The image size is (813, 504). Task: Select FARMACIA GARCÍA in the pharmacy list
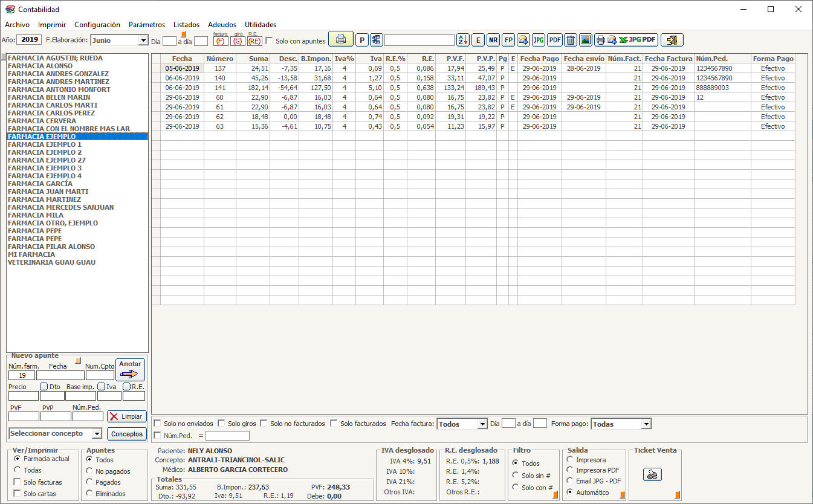[40, 184]
